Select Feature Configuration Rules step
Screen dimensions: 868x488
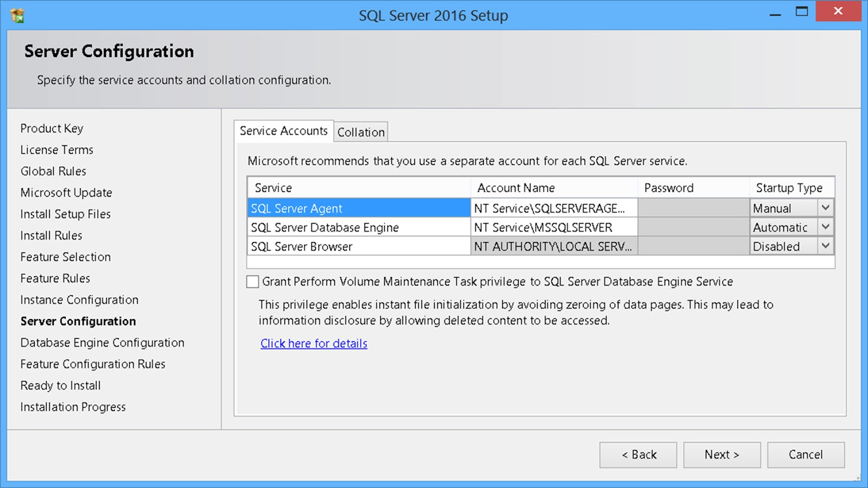click(93, 364)
